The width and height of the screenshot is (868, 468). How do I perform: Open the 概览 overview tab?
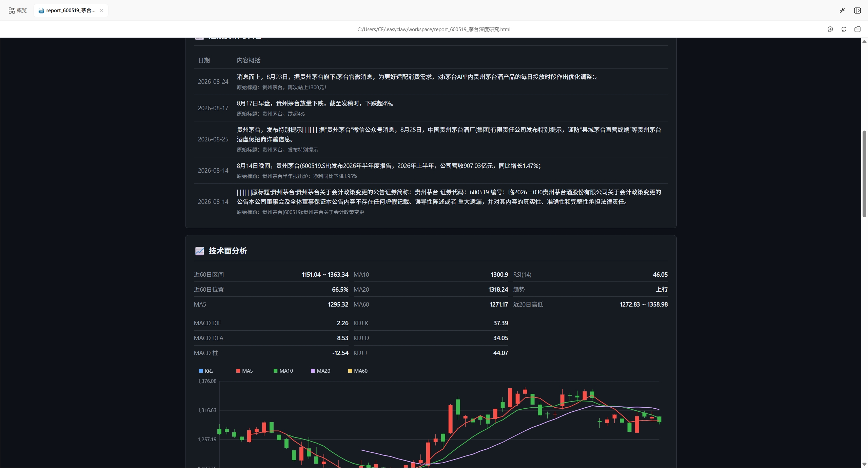pyautogui.click(x=18, y=11)
